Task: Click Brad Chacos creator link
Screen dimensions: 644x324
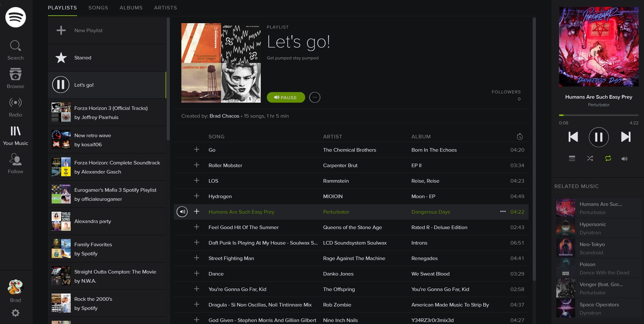Action: pyautogui.click(x=224, y=116)
